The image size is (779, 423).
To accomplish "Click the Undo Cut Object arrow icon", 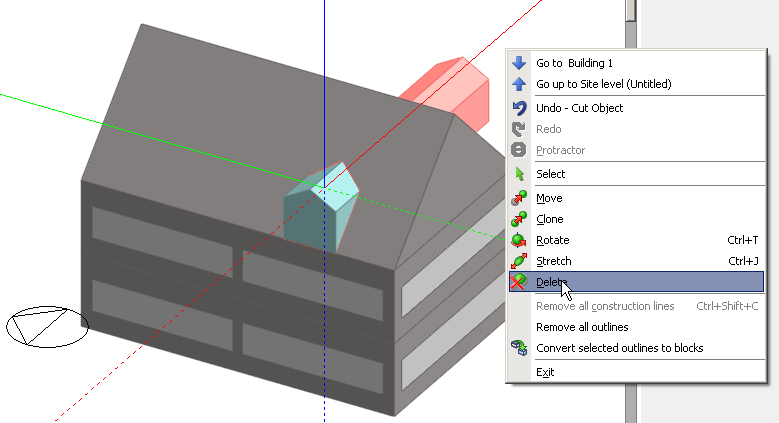I will (518, 108).
